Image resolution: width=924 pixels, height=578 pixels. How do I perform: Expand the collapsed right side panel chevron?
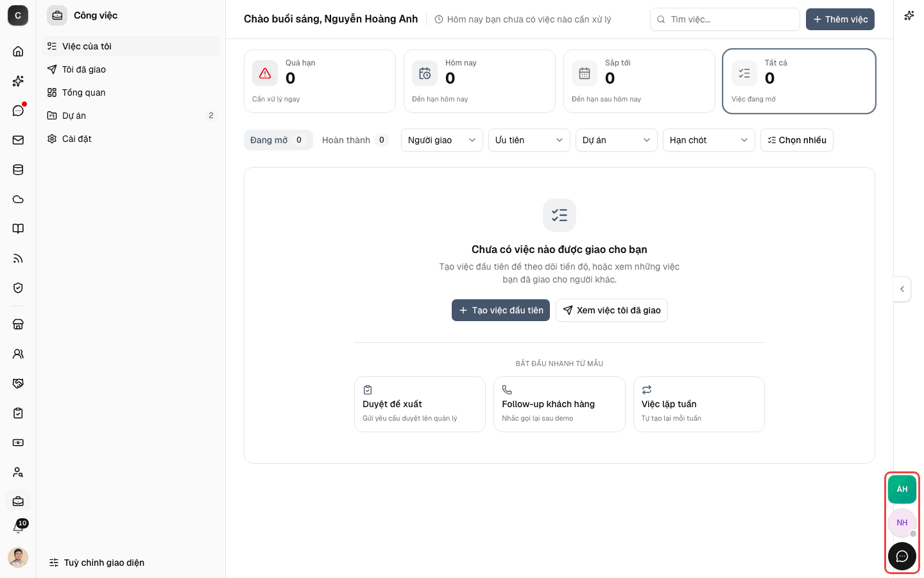(x=902, y=289)
